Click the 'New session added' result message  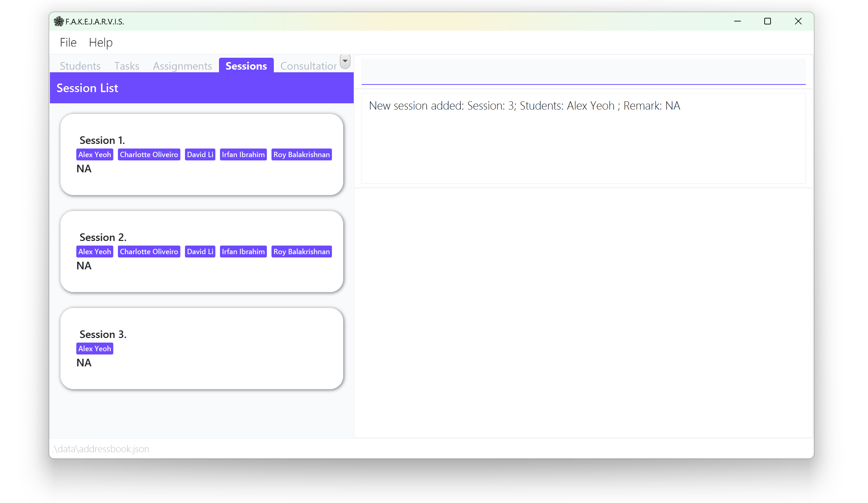[x=524, y=106]
